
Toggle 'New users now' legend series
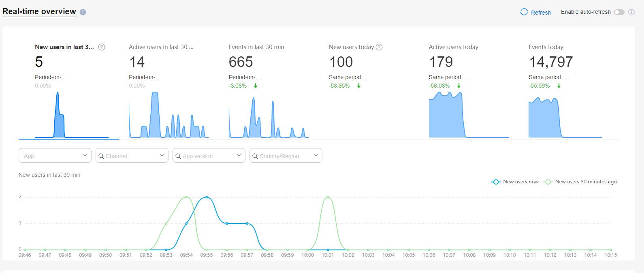click(515, 182)
